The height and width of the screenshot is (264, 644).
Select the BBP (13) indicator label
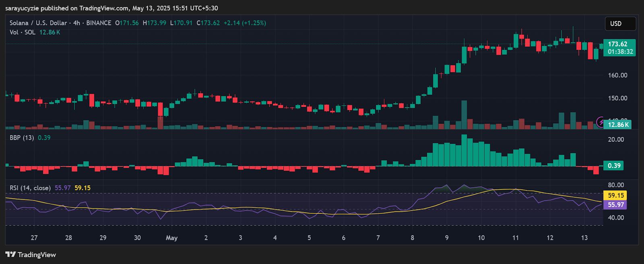[x=22, y=137]
